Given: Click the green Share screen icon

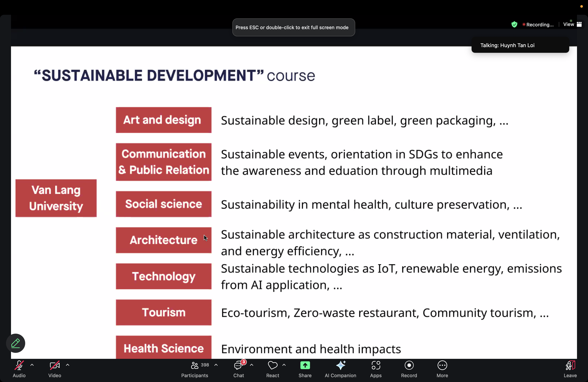Looking at the screenshot, I should click(305, 365).
